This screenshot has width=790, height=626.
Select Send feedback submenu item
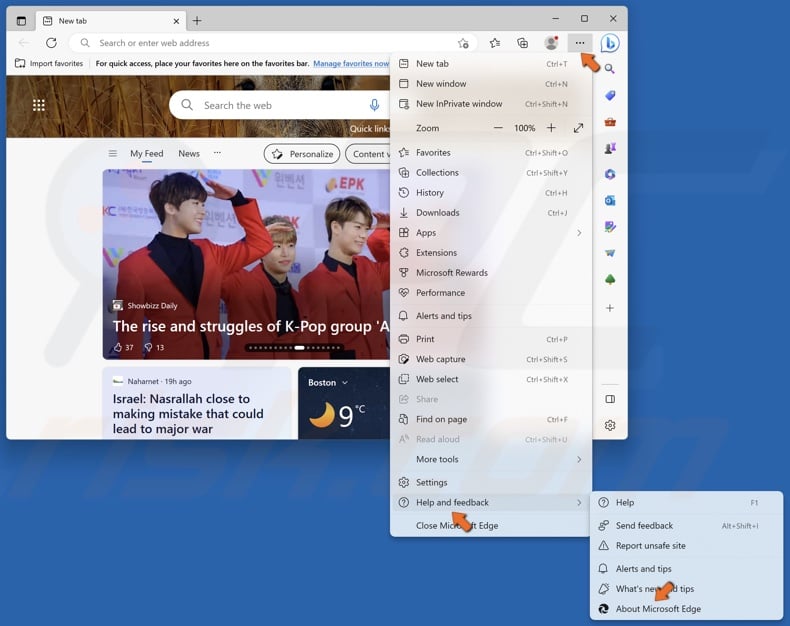point(687,526)
